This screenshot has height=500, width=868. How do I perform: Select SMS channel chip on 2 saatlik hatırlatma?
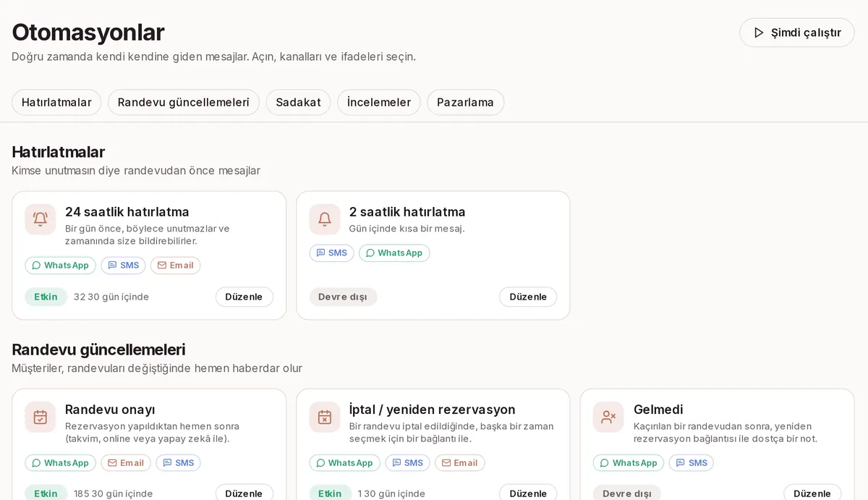(x=332, y=253)
